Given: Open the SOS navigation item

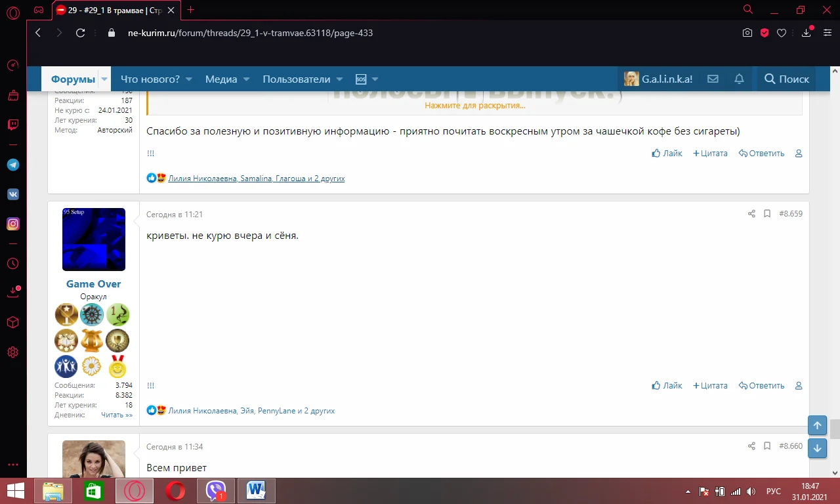Looking at the screenshot, I should pos(361,79).
